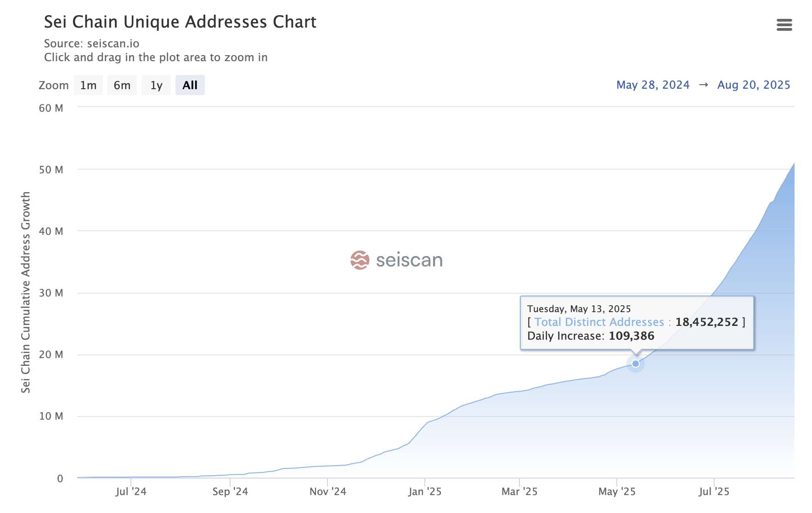Open the chart context hamburger menu

[x=784, y=25]
